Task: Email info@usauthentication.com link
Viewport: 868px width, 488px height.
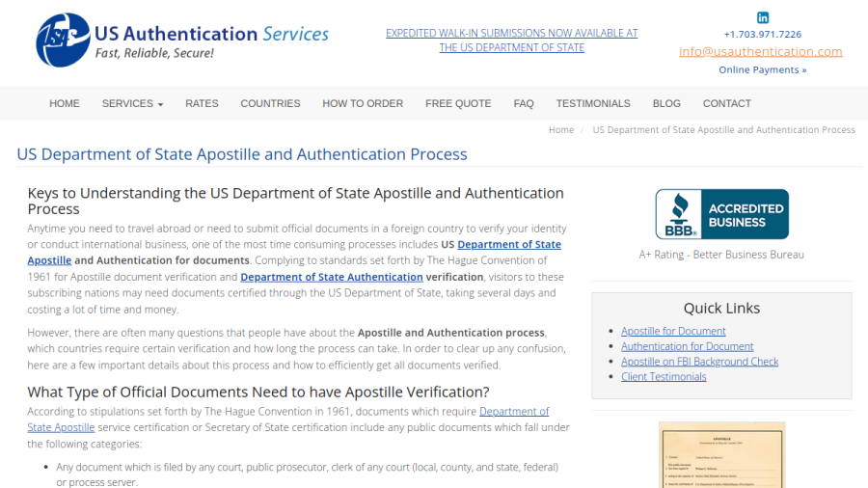Action: pyautogui.click(x=761, y=51)
